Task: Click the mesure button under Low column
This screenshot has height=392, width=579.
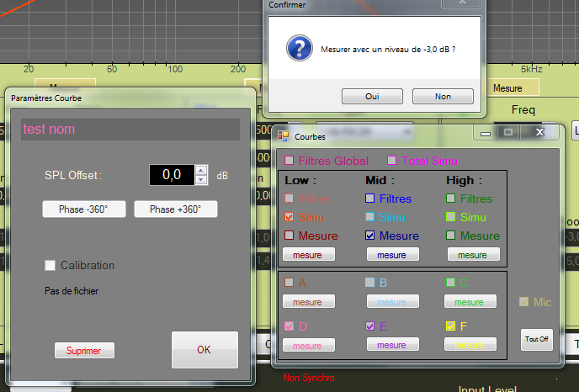Action: click(308, 254)
